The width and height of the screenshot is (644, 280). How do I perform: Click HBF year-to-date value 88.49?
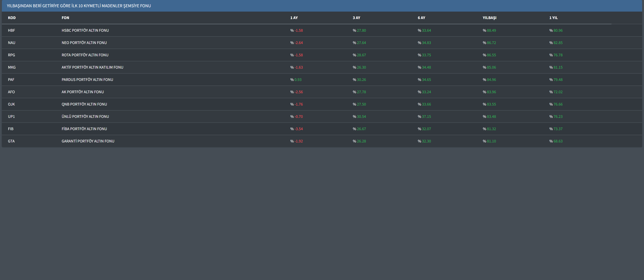tap(491, 31)
